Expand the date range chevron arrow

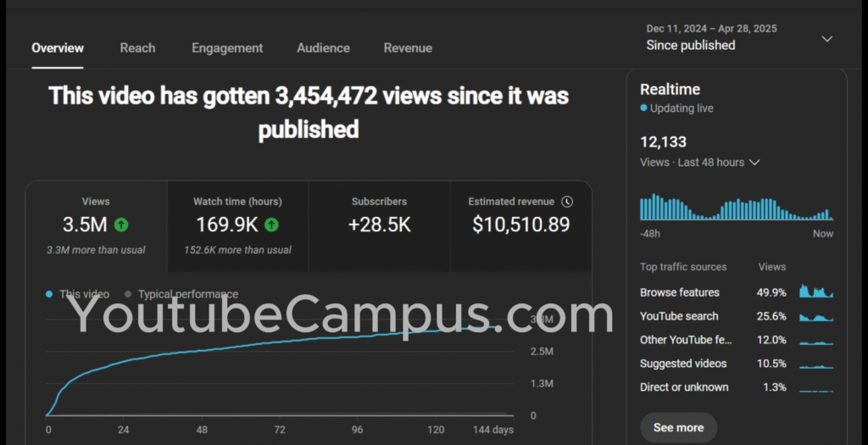point(827,39)
